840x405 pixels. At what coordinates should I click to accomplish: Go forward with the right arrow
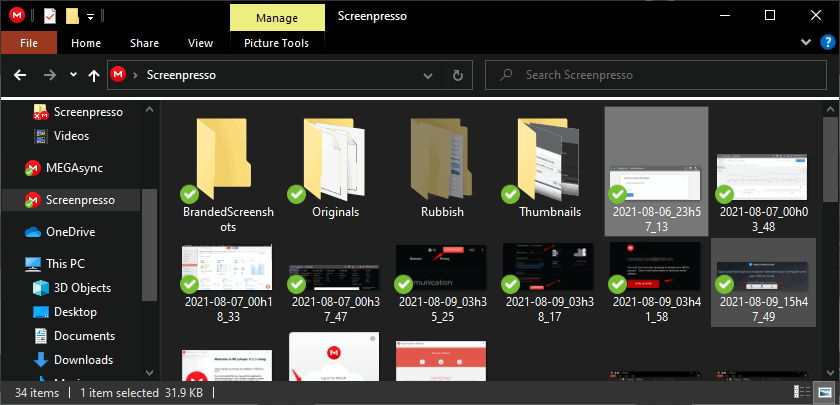pos(50,75)
